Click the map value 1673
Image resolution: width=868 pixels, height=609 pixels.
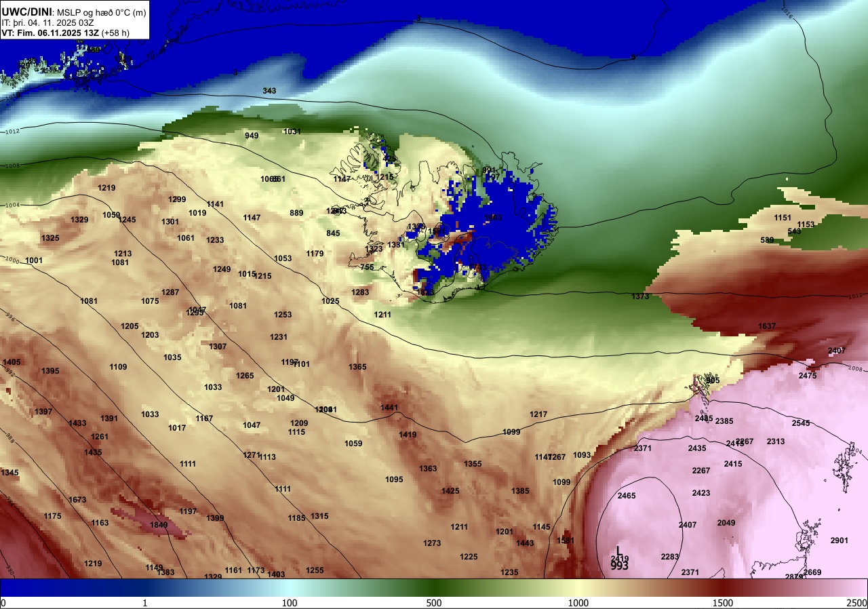pos(77,500)
